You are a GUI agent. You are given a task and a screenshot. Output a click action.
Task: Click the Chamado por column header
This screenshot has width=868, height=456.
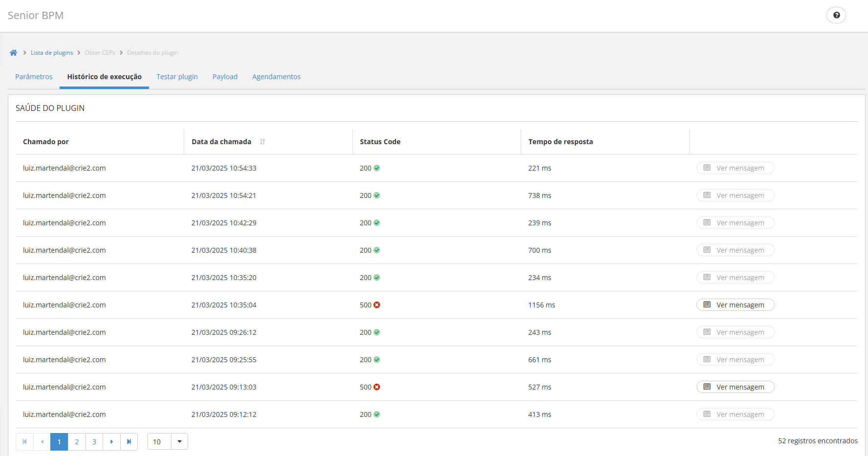[x=46, y=142]
